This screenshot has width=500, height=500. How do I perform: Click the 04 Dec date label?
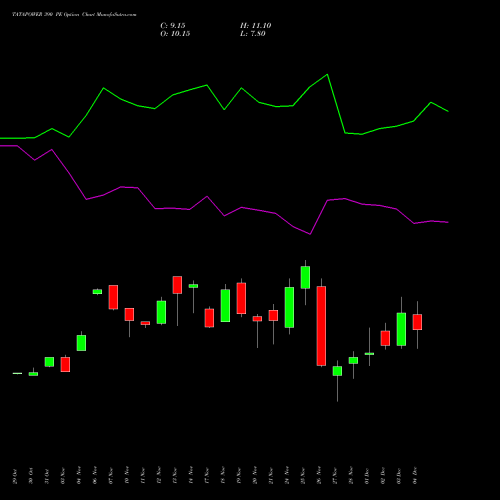tap(415, 476)
